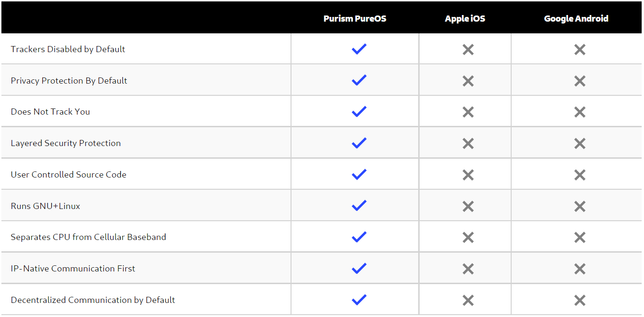Click the Layered Security Protection row label

66,143
